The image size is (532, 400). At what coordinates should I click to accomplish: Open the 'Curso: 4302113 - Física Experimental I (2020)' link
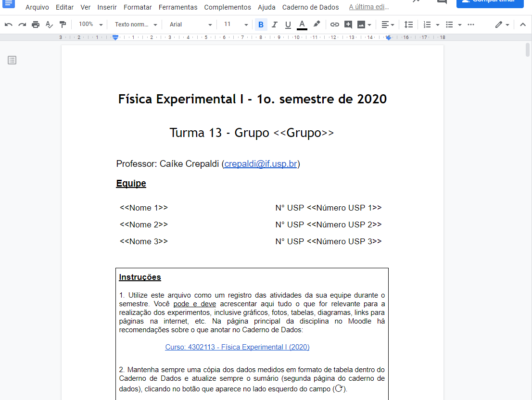click(x=237, y=347)
